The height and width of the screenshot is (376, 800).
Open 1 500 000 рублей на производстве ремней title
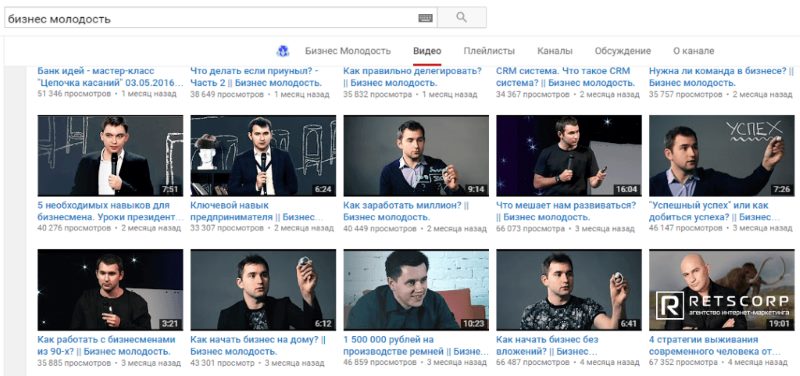[416, 345]
